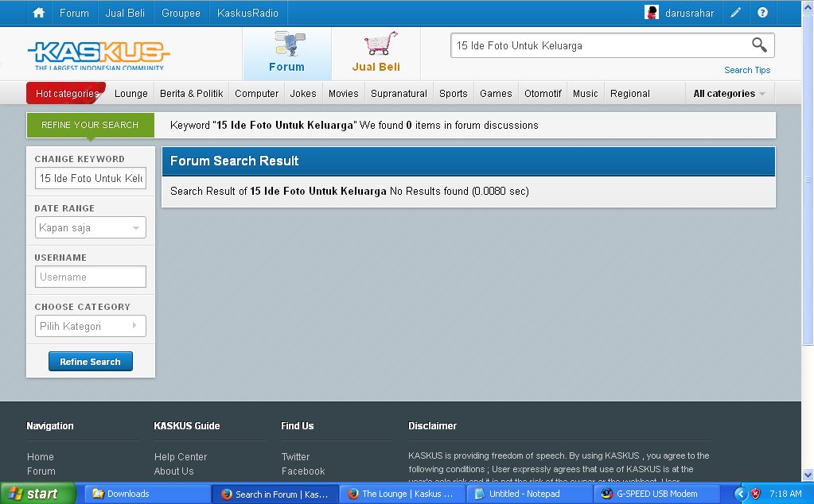Expand the Kapan saja date range dropdown

pos(91,227)
